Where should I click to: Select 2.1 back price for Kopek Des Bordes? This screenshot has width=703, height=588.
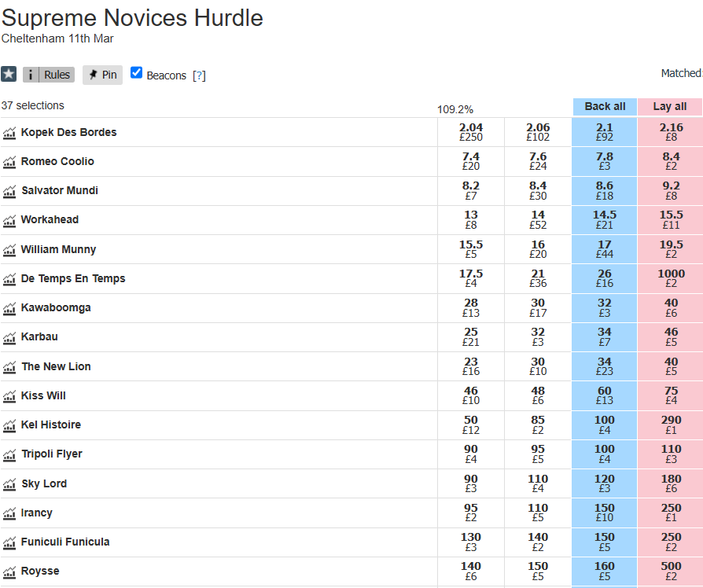605,132
